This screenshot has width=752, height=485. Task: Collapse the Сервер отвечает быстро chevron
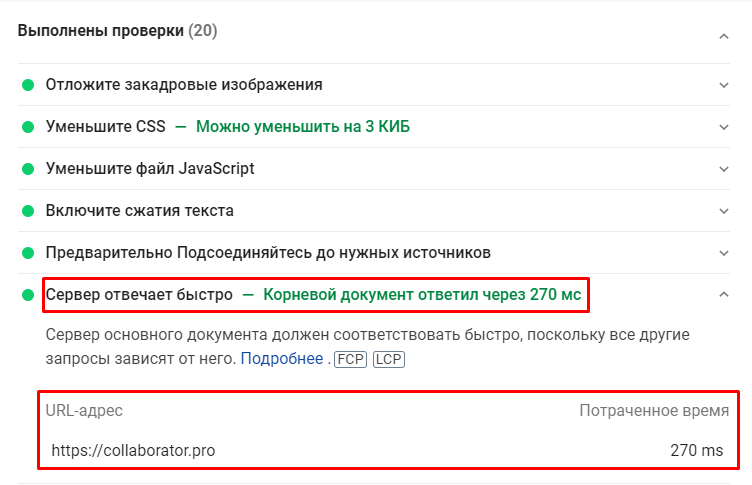click(723, 295)
